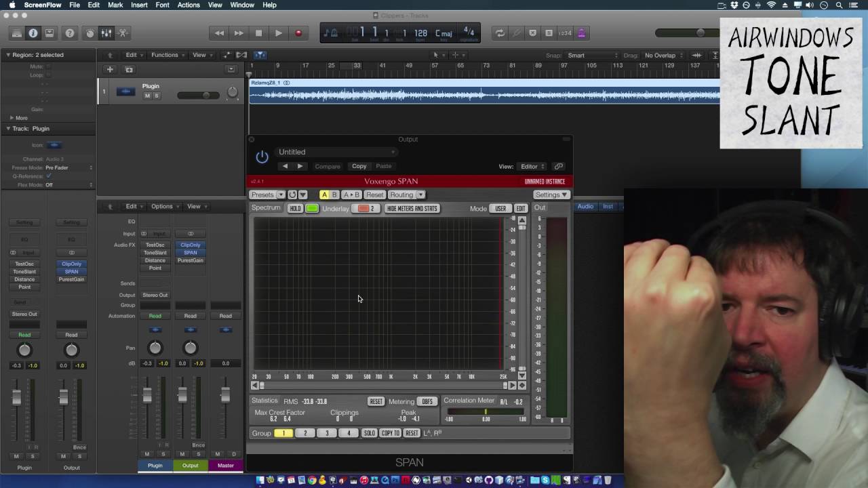Image resolution: width=868 pixels, height=488 pixels.
Task: Open the tracks area Edit menu
Action: coord(134,55)
